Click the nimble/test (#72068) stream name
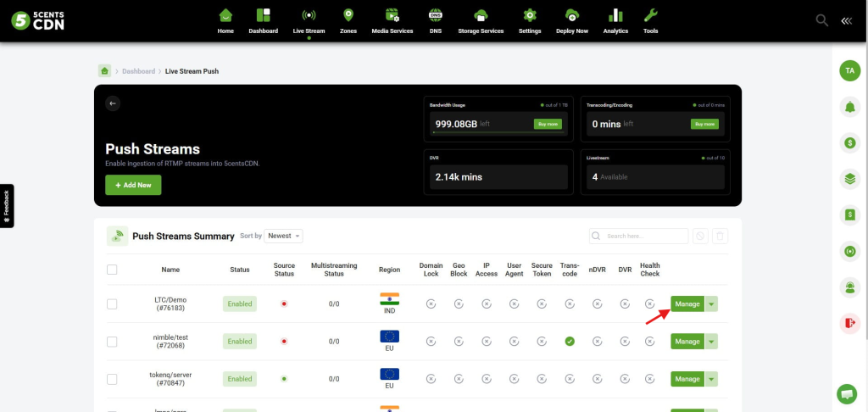Image resolution: width=868 pixels, height=412 pixels. [x=170, y=342]
